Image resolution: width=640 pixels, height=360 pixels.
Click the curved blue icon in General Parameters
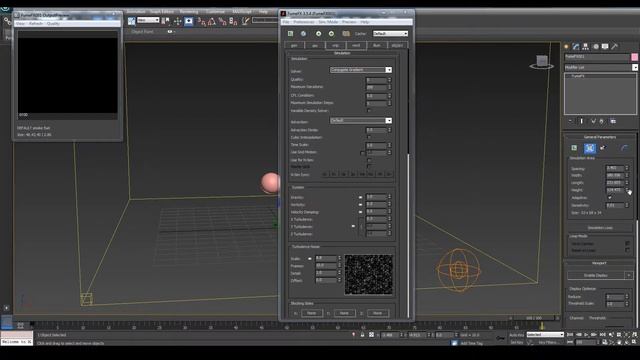(624, 148)
